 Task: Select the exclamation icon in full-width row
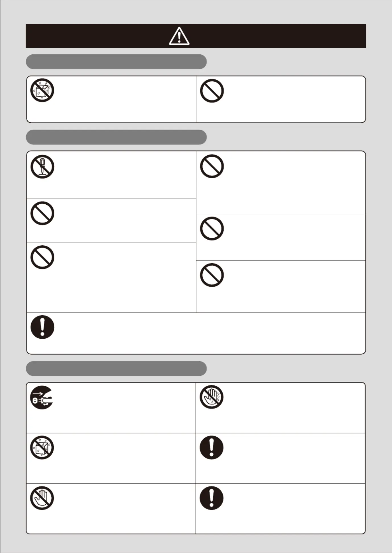[42, 327]
